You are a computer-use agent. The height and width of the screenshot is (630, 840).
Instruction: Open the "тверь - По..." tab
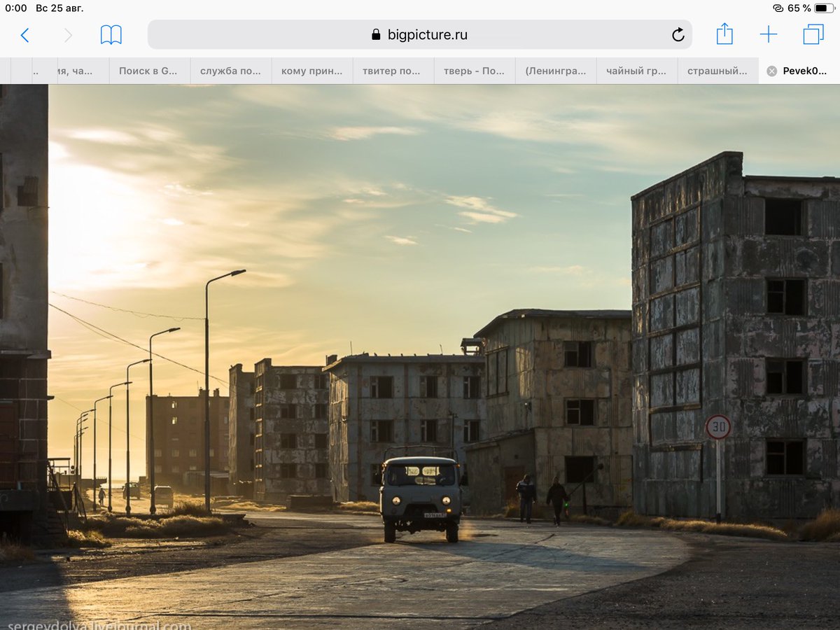[474, 71]
